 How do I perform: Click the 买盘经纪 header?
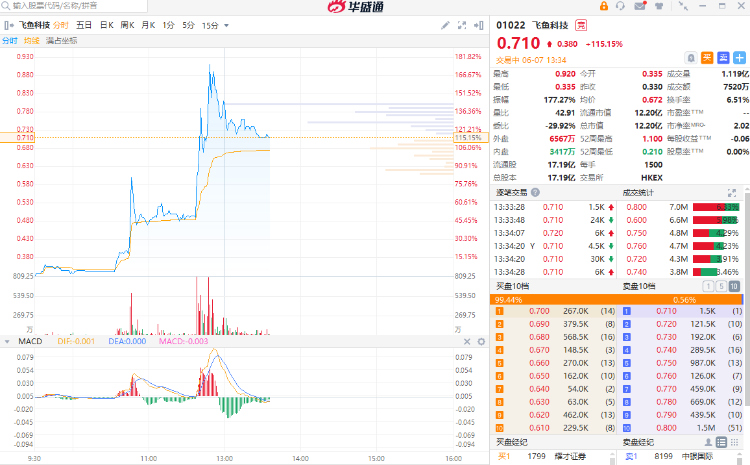(511, 442)
